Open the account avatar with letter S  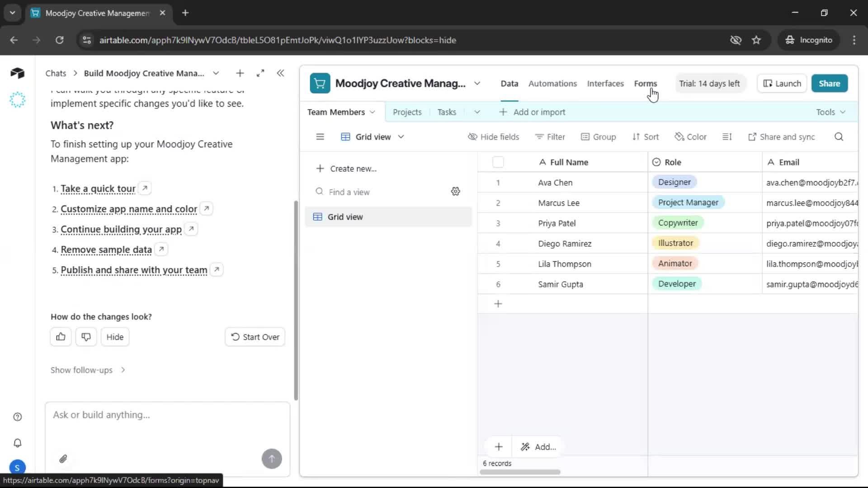point(17,468)
